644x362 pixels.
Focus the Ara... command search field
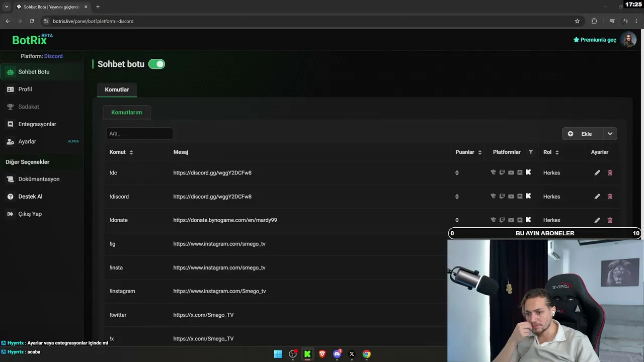139,134
